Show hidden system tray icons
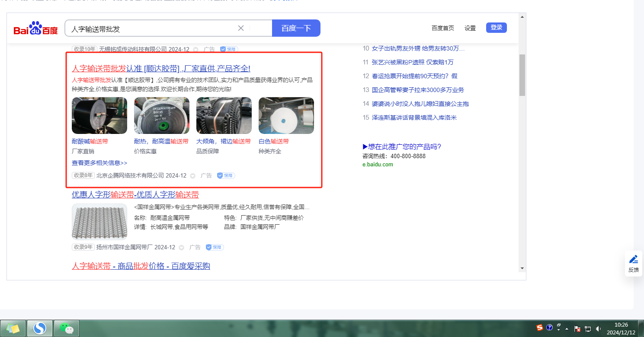 coord(567,329)
